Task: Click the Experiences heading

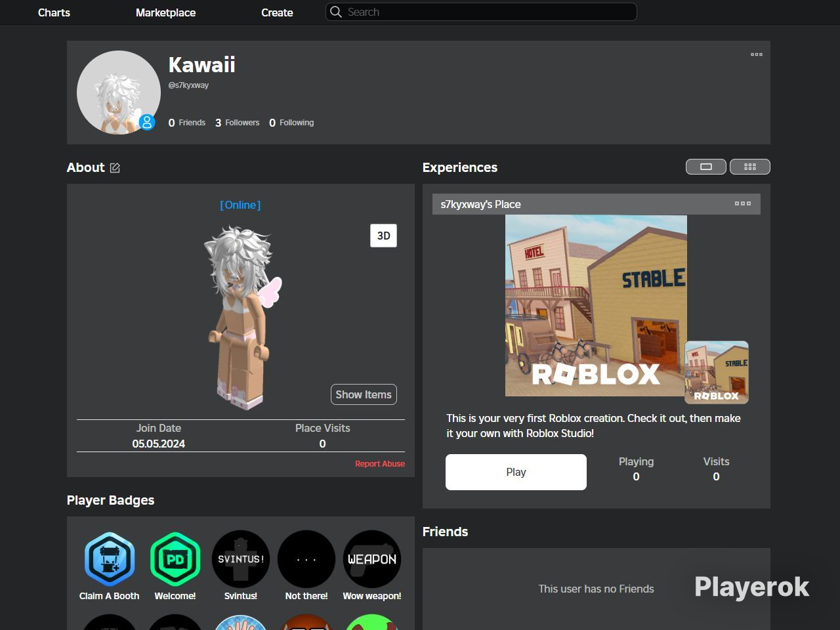Action: [460, 167]
